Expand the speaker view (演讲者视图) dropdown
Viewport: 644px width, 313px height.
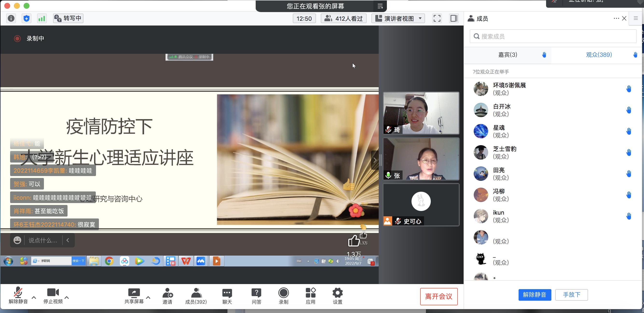tap(398, 18)
